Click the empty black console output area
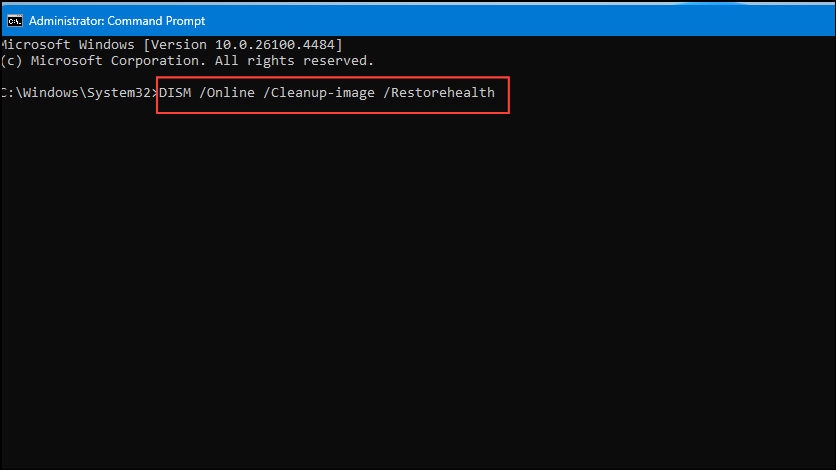The width and height of the screenshot is (836, 470). [x=418, y=288]
